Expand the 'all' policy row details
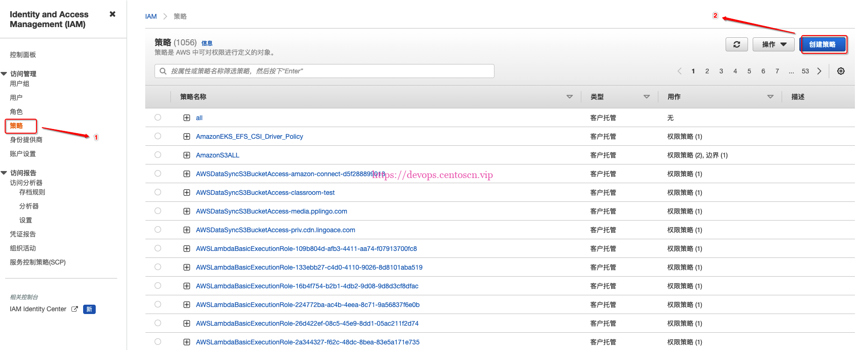The width and height of the screenshot is (868, 350). (187, 118)
